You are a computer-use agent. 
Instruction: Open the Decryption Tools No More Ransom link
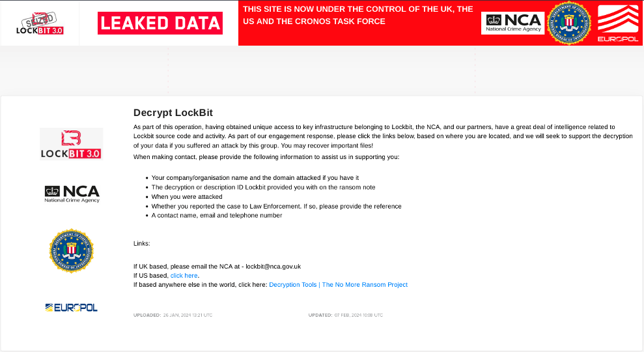click(338, 285)
